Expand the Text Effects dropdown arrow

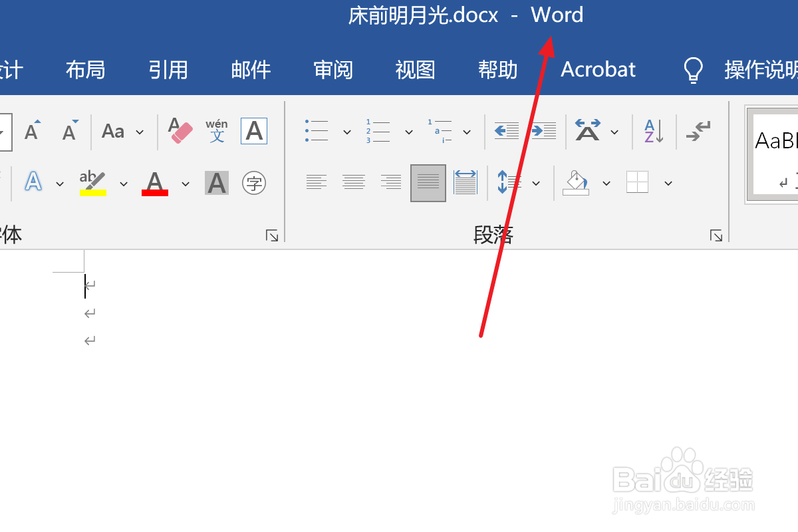(60, 183)
